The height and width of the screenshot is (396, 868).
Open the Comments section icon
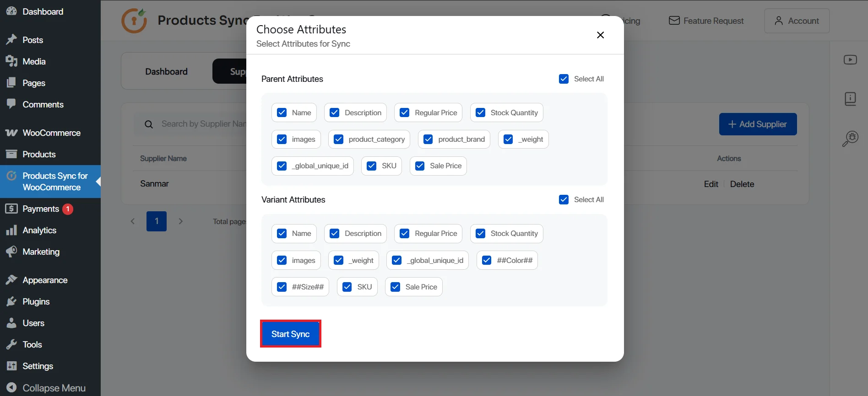pyautogui.click(x=12, y=104)
